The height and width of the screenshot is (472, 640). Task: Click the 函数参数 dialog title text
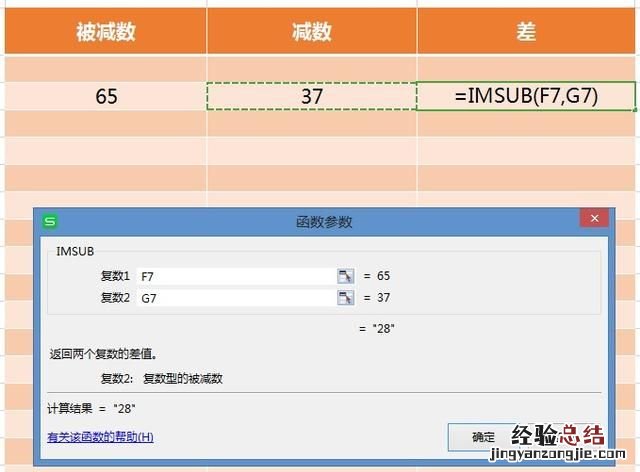click(324, 221)
